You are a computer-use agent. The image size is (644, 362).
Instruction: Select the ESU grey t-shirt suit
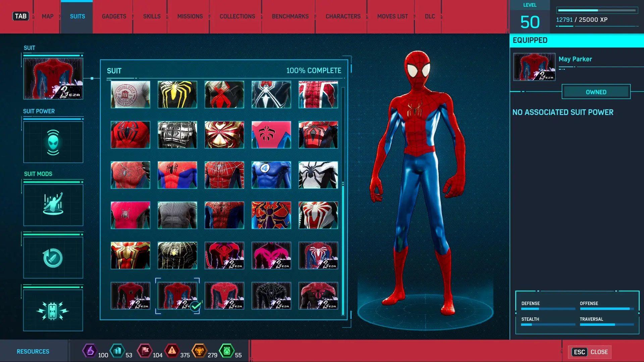click(130, 95)
